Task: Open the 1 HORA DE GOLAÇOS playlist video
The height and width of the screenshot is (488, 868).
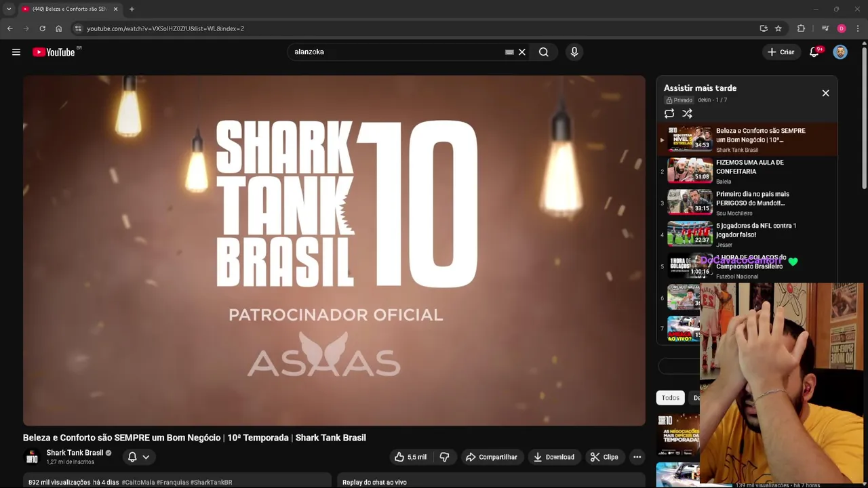Action: click(746, 266)
